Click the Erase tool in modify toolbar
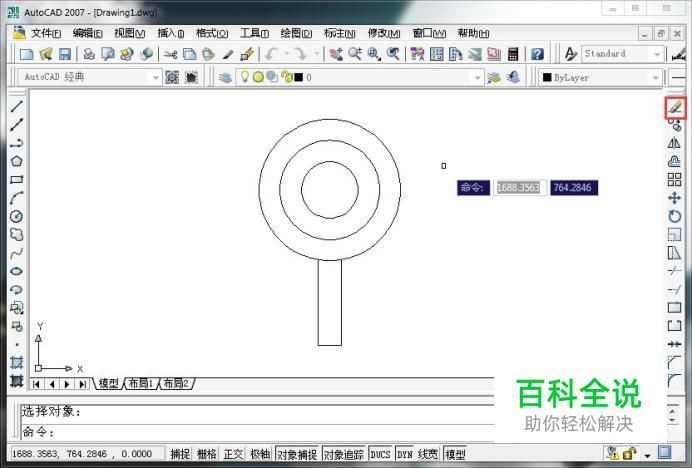Screen dimensions: 692x468 (675, 107)
